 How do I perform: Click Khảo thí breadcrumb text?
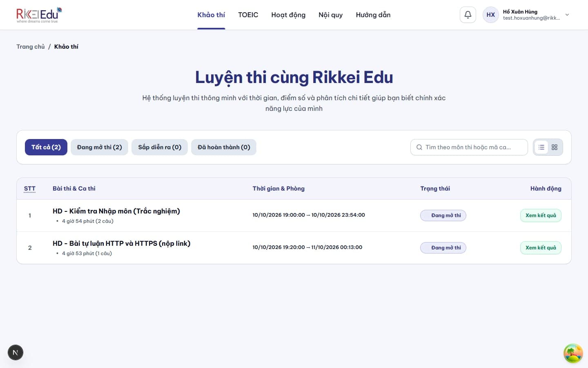point(66,47)
